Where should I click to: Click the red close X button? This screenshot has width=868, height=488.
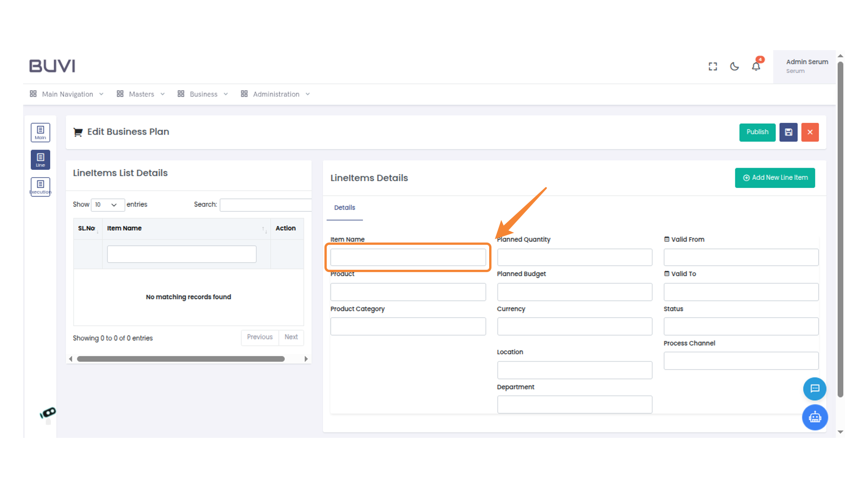(810, 132)
